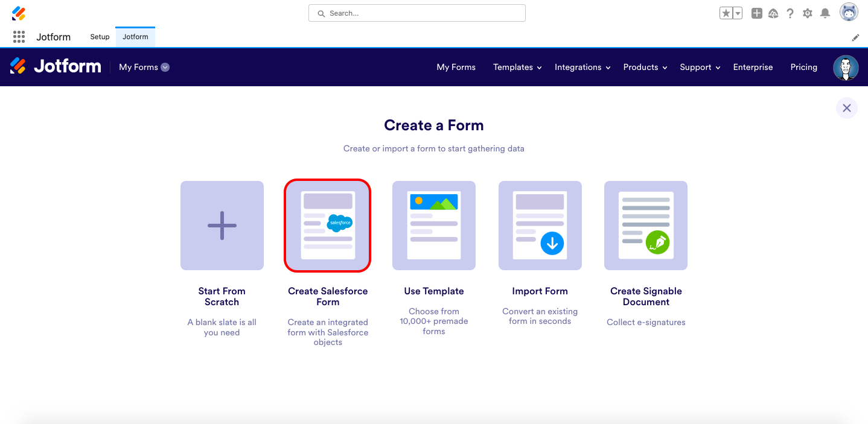Viewport: 868px width, 424px height.
Task: Click the Trailhead guidance icon
Action: point(773,13)
